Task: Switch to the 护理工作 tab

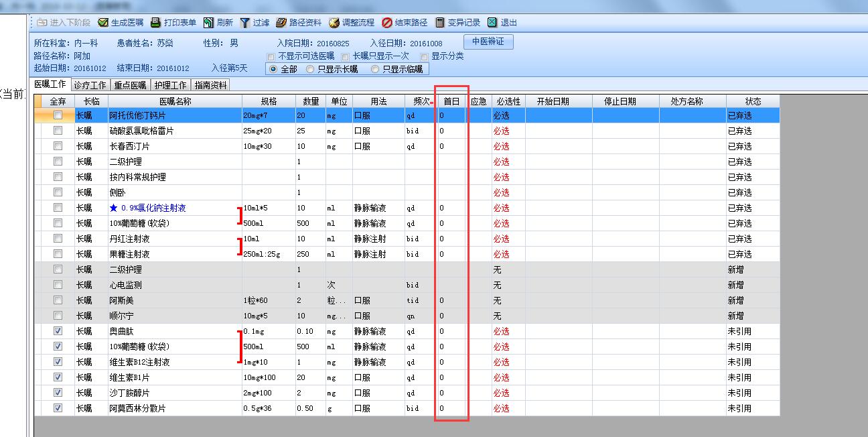Action: (171, 85)
